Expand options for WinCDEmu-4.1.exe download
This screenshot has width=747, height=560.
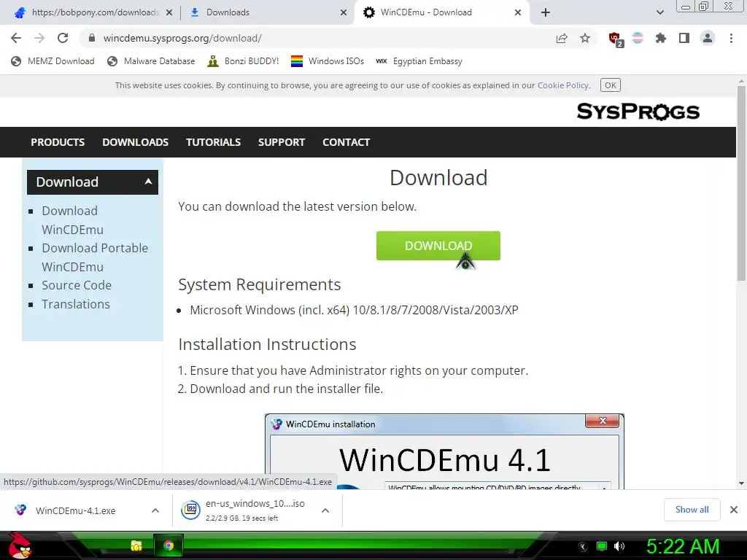[155, 510]
